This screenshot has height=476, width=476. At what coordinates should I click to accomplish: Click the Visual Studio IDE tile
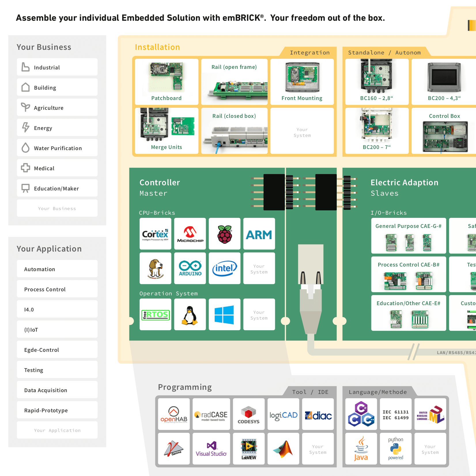[211, 449]
